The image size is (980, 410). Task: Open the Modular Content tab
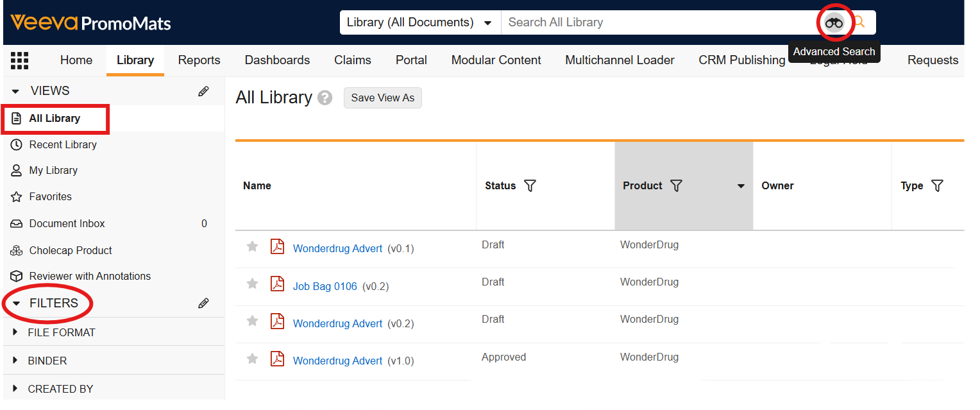point(496,60)
